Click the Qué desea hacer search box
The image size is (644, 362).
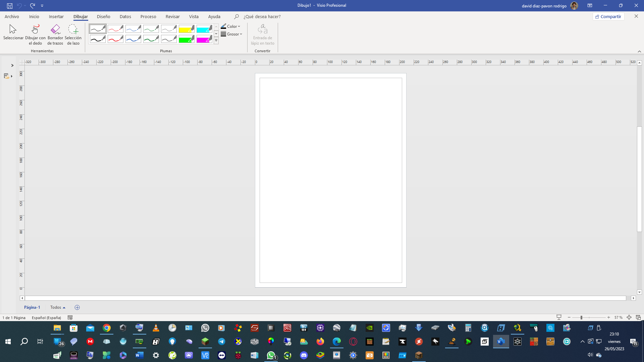pos(262,16)
